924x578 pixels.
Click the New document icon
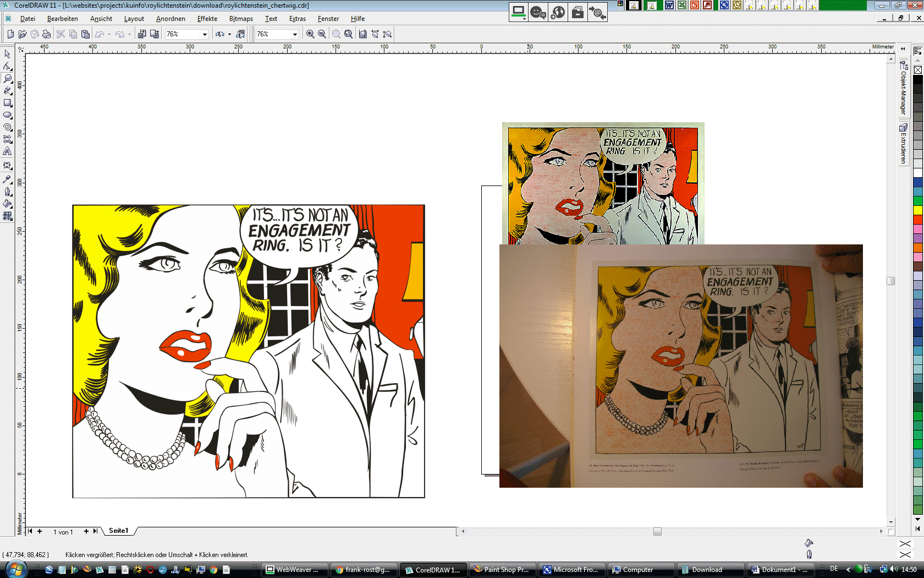(x=10, y=34)
